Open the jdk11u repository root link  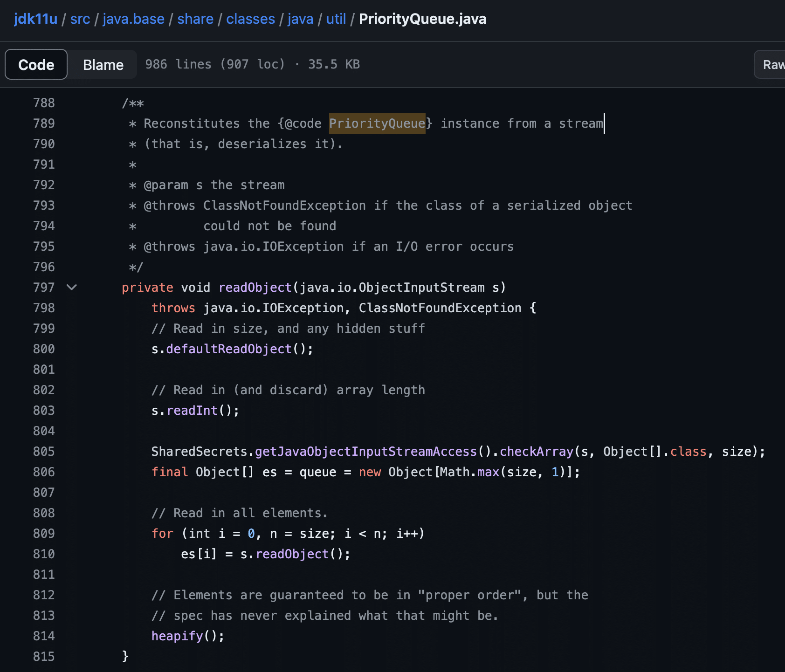pyautogui.click(x=35, y=19)
